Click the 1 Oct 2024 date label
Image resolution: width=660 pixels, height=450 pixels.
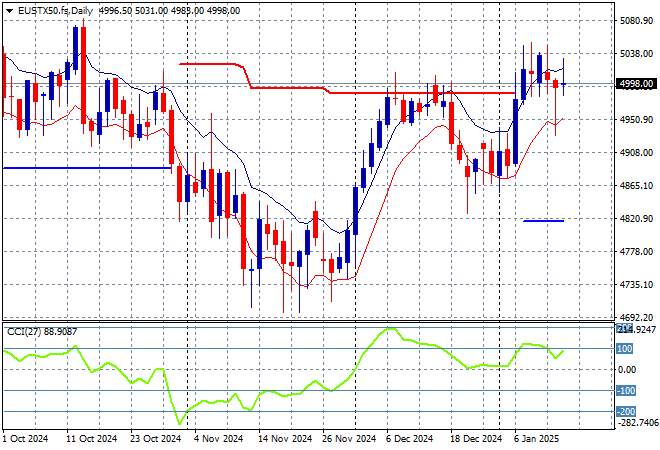[x=26, y=439]
